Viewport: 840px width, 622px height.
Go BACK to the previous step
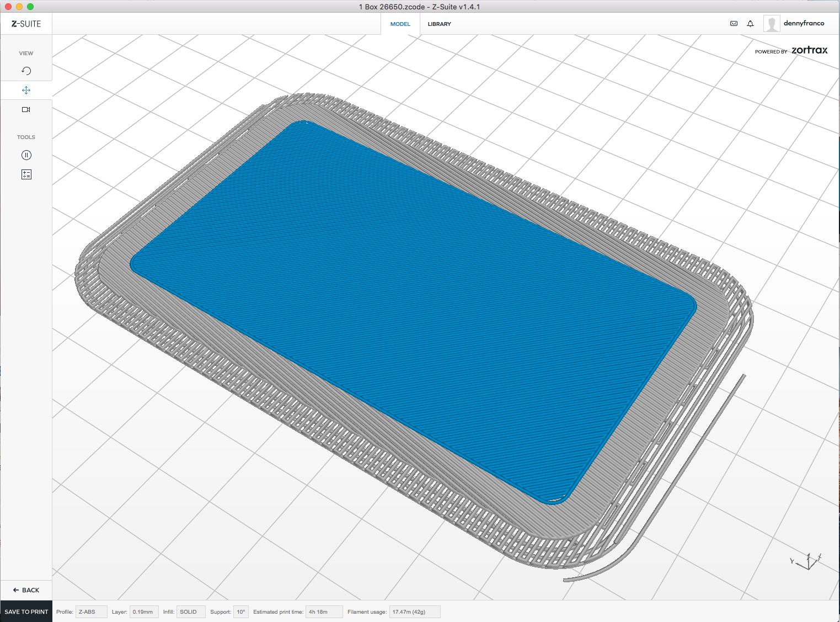tap(26, 590)
